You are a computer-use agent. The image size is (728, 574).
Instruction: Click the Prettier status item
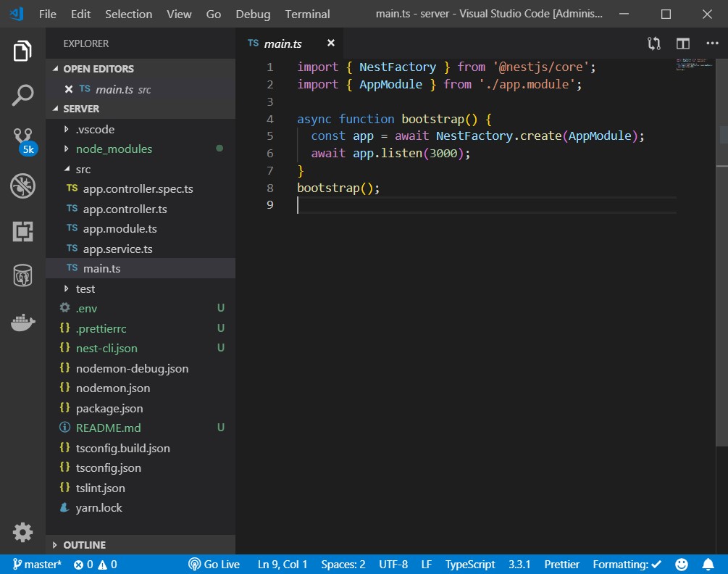[x=562, y=565]
